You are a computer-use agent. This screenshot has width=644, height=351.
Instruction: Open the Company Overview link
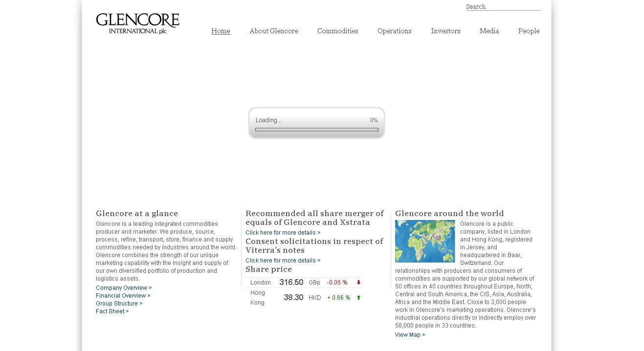pyautogui.click(x=124, y=288)
